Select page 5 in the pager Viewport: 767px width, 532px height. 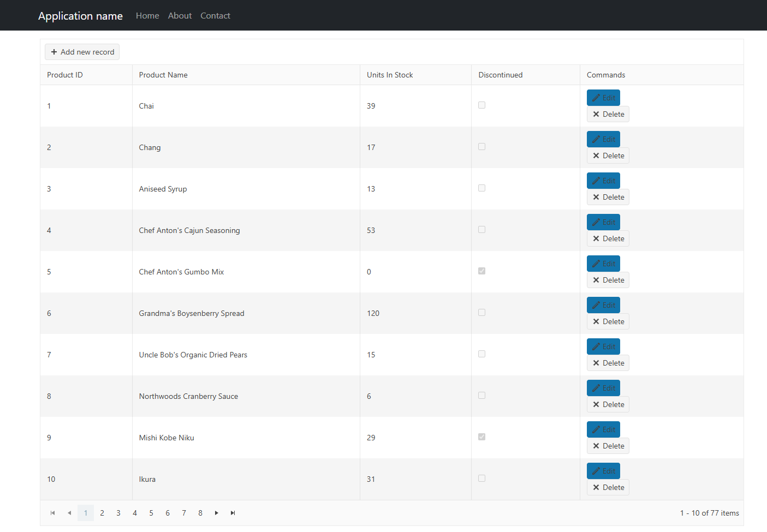(151, 513)
